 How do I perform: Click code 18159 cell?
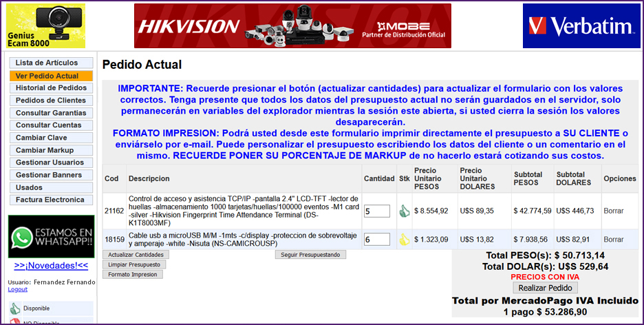pos(114,239)
